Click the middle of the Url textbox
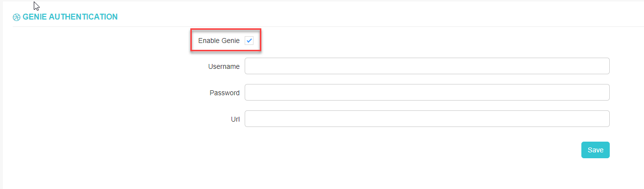Viewport: 644px width, 189px height. [427, 119]
